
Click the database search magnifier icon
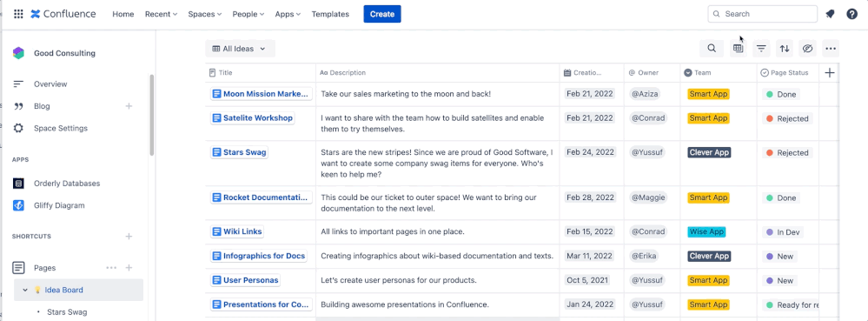[712, 49]
